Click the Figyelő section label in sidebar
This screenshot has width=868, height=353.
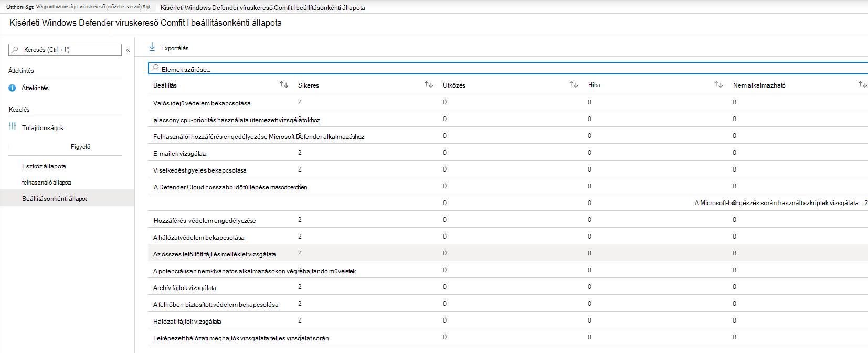pos(80,147)
